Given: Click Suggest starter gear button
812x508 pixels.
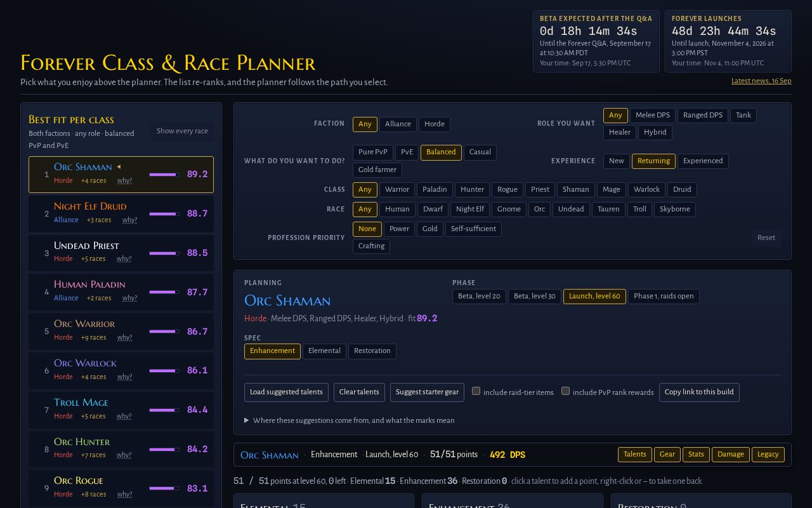Looking at the screenshot, I should [x=427, y=392].
